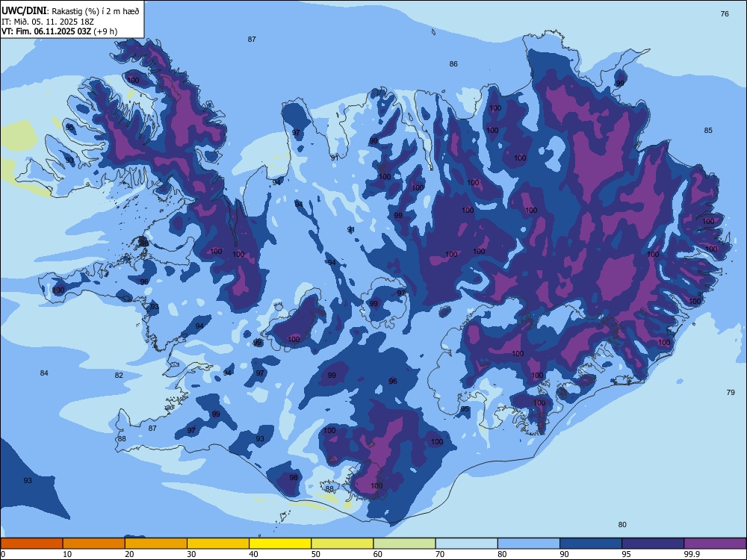Click the '86' humidity value north of Iceland
The width and height of the screenshot is (747, 560).
tap(453, 63)
